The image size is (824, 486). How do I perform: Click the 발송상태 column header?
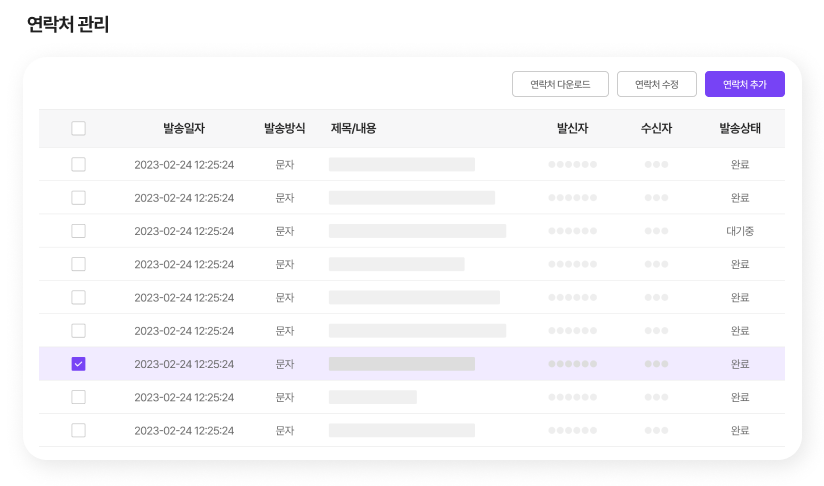click(x=740, y=128)
